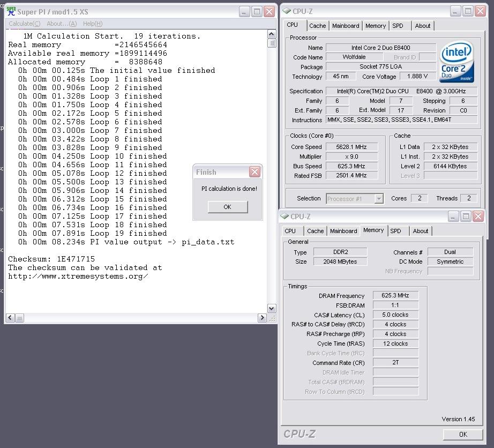This screenshot has width=494, height=448.
Task: Select Cache tab in upper CPU-Z window
Action: point(318,26)
